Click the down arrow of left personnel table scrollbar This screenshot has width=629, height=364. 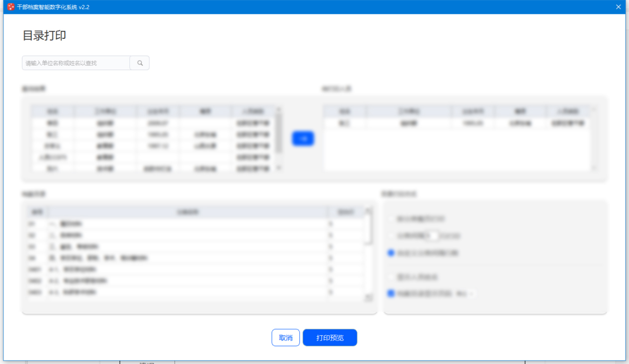[278, 168]
